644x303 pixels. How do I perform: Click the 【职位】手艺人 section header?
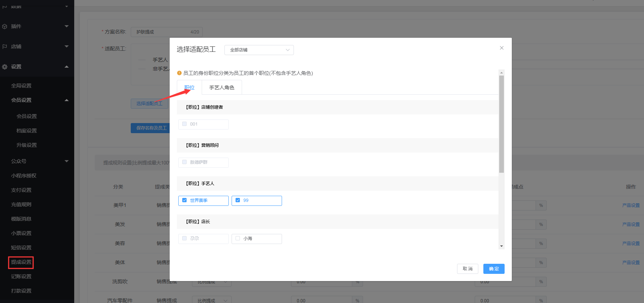click(337, 184)
